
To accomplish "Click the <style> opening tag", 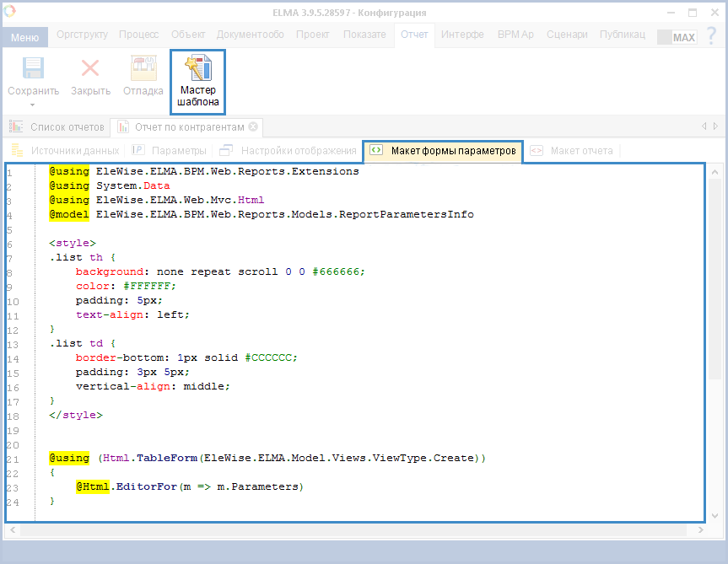I will (73, 243).
